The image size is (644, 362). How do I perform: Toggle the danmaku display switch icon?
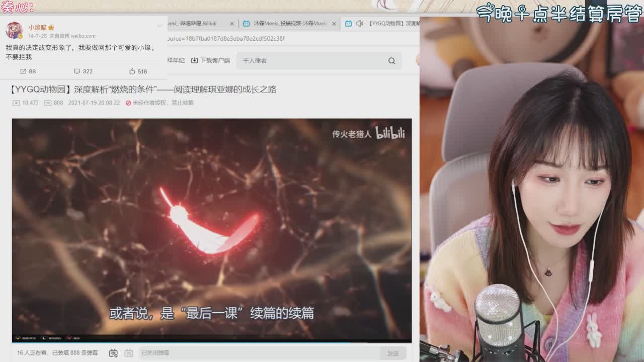tap(113, 353)
